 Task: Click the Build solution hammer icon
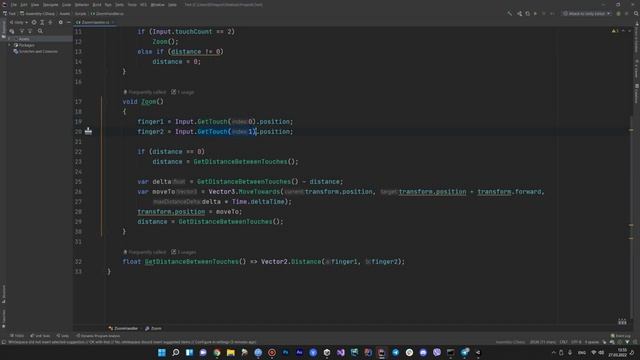(x=510, y=13)
